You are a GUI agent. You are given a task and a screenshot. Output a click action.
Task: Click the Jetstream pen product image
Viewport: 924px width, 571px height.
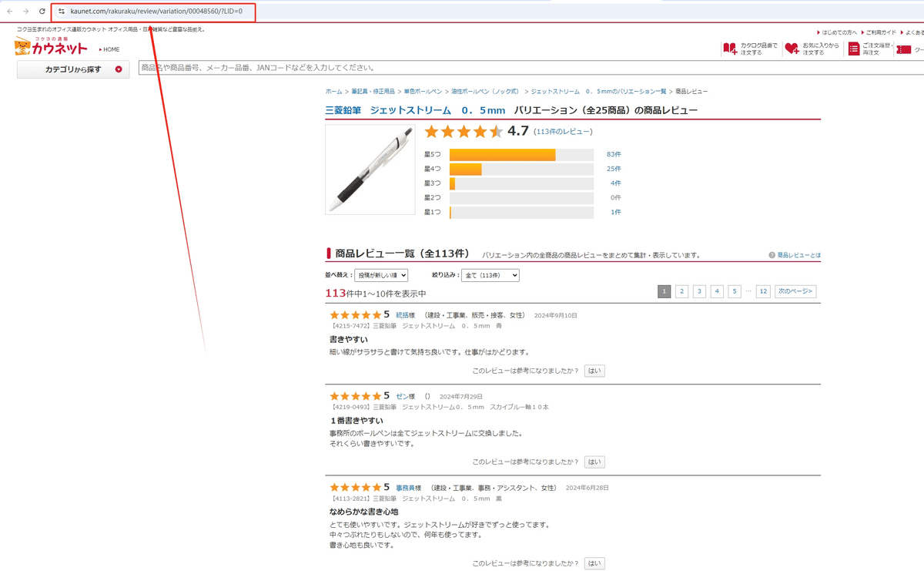370,170
